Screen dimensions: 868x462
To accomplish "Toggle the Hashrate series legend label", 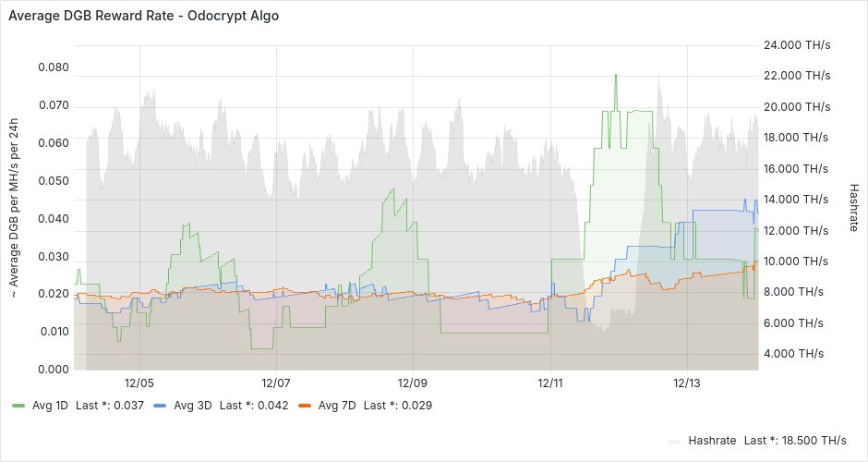I will 712,441.
